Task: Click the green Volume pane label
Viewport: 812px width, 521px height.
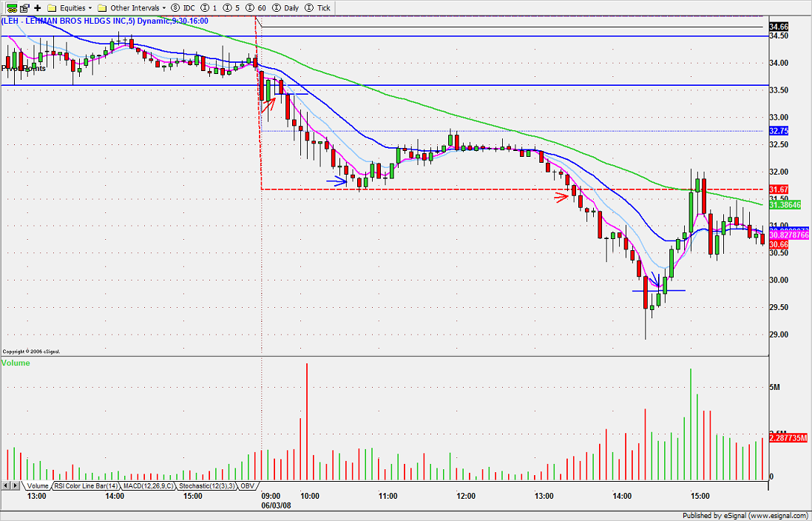Action: [16, 363]
